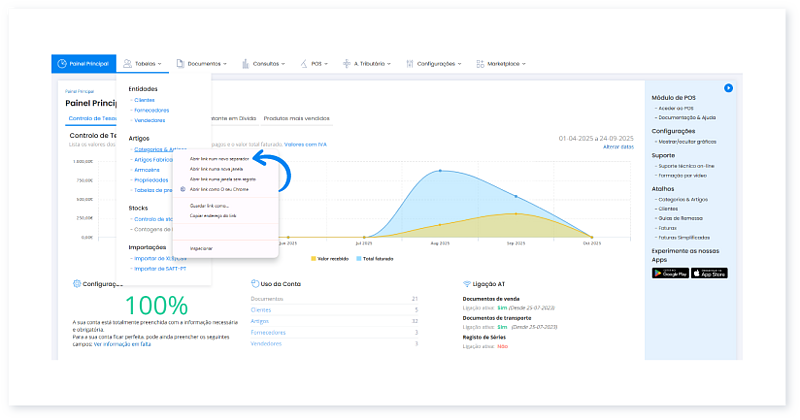
Task: Click the blue arrow icon in the sidebar
Action: coord(729,88)
